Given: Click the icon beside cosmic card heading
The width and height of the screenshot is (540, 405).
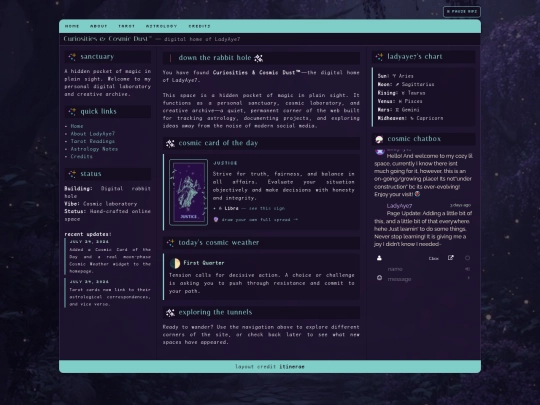Looking at the screenshot, I should tap(170, 143).
